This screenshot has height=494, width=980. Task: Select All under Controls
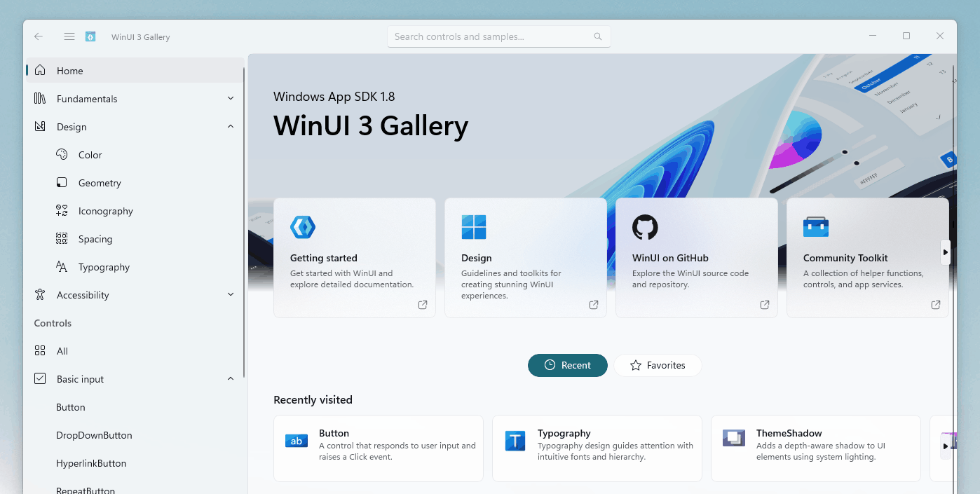coord(135,351)
